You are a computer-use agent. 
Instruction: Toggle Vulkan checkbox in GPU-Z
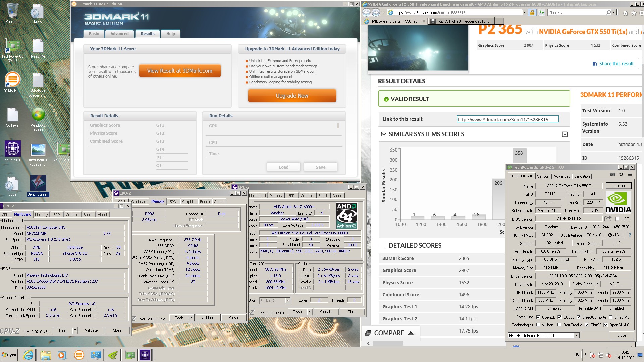[538, 325]
